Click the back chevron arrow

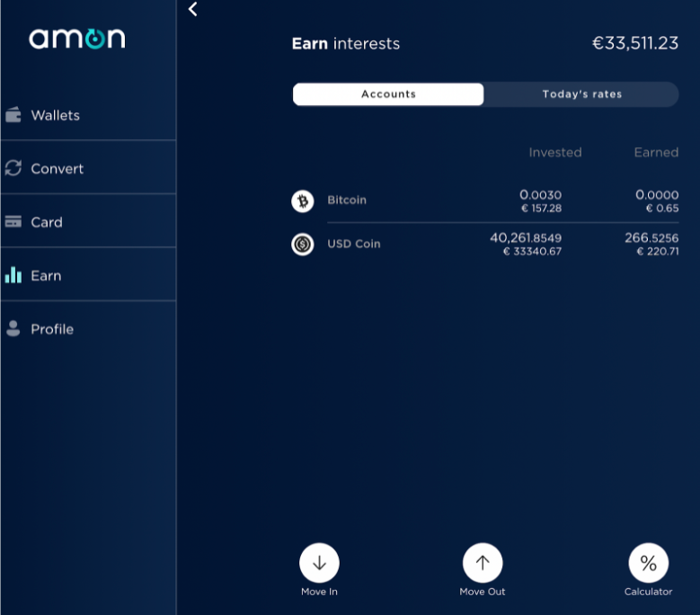coord(193,9)
